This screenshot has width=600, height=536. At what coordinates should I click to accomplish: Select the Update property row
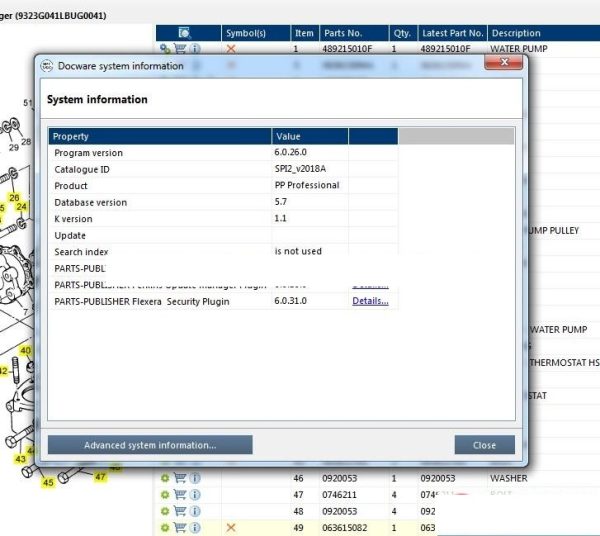223,235
